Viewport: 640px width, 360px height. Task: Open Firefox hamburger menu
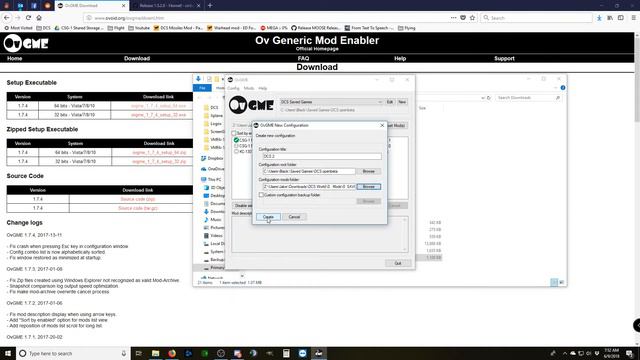click(633, 18)
